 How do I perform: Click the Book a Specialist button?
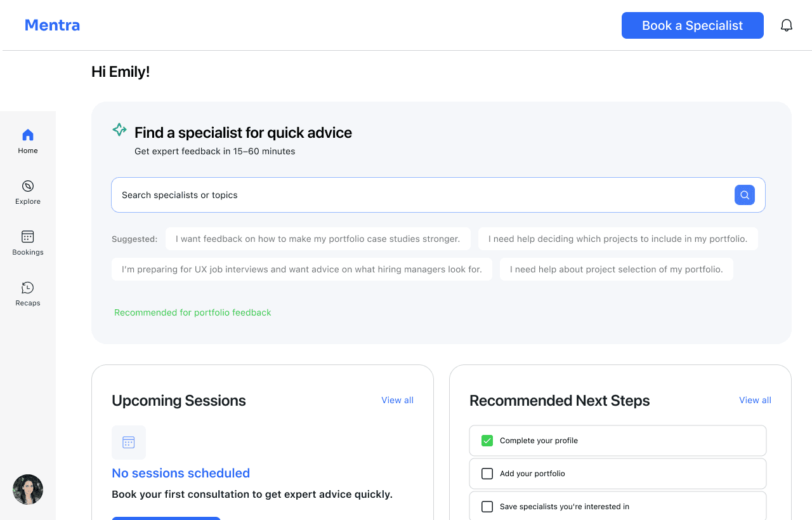point(693,25)
